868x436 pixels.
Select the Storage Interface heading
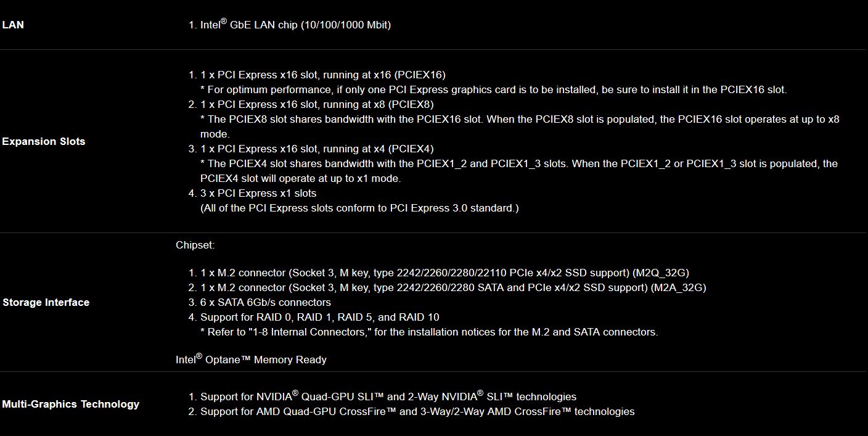point(46,302)
